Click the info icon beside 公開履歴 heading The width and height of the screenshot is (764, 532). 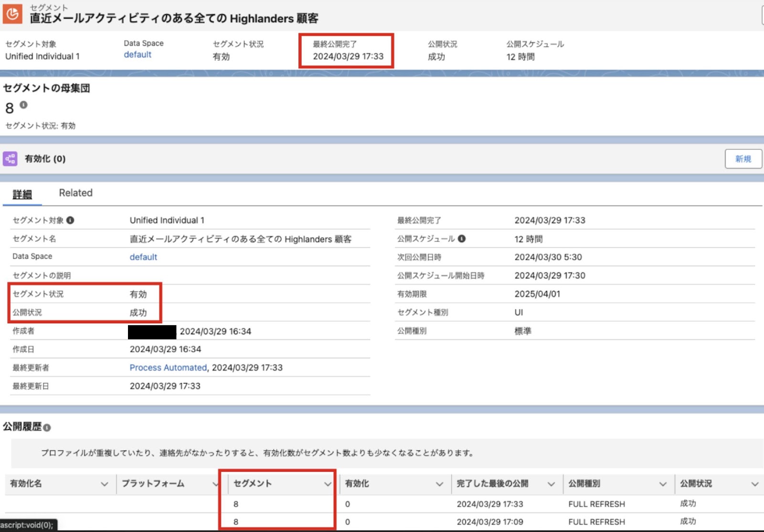[x=47, y=427]
